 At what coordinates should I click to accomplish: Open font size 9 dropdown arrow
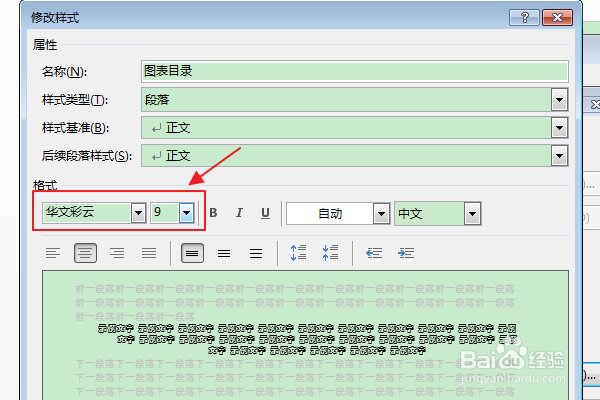pyautogui.click(x=186, y=213)
